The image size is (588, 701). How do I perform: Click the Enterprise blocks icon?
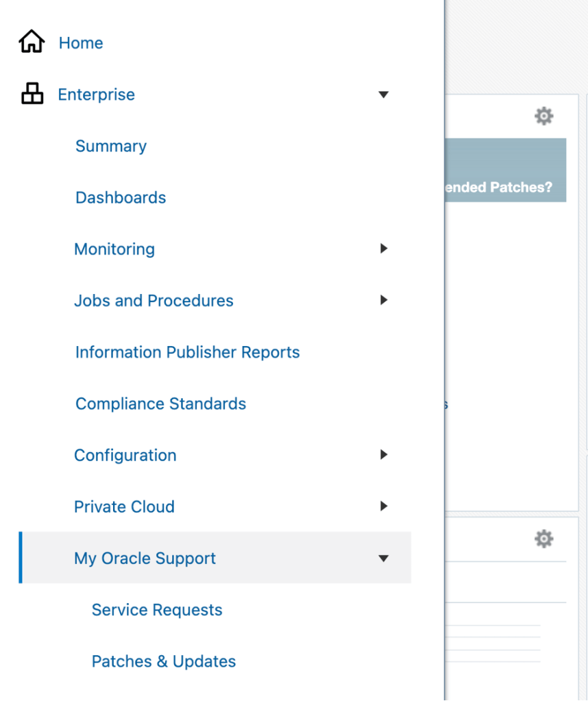click(32, 94)
